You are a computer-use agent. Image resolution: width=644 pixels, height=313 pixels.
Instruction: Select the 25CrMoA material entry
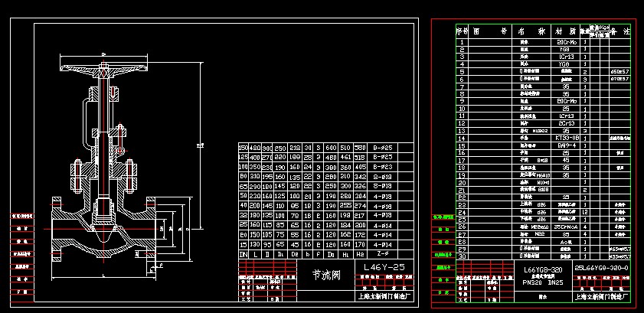pos(565,227)
